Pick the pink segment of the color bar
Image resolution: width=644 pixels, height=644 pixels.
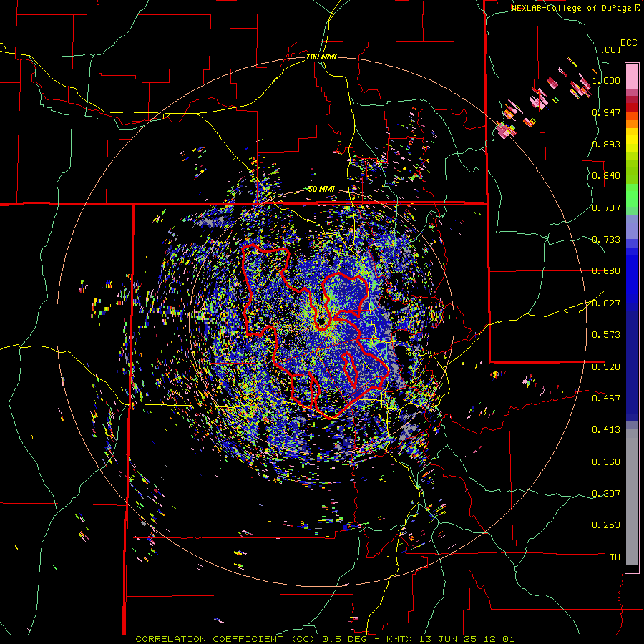tap(632, 77)
